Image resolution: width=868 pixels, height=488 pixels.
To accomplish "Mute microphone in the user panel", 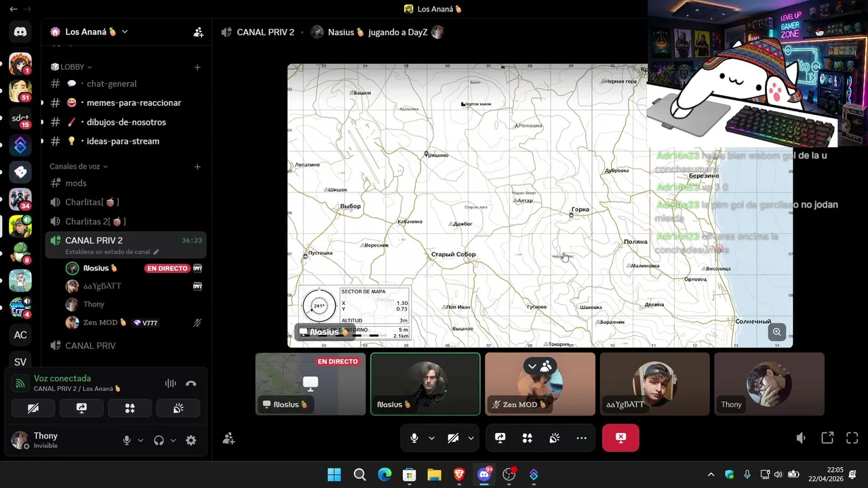I will pyautogui.click(x=126, y=441).
